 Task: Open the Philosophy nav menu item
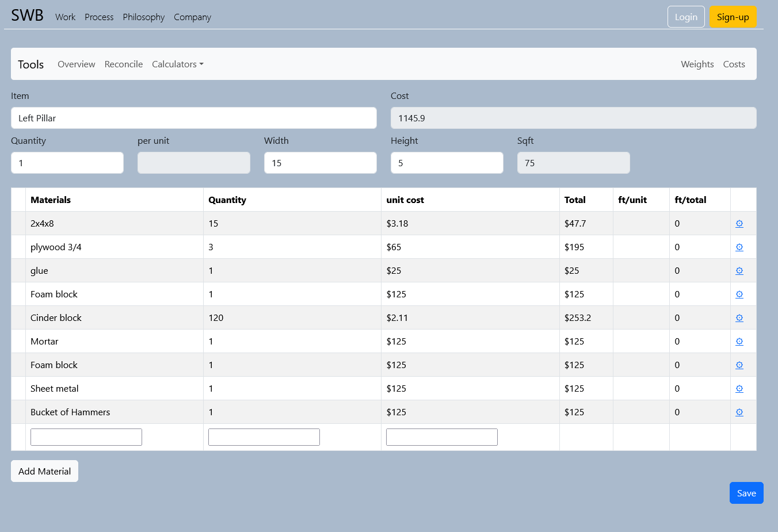pos(143,17)
